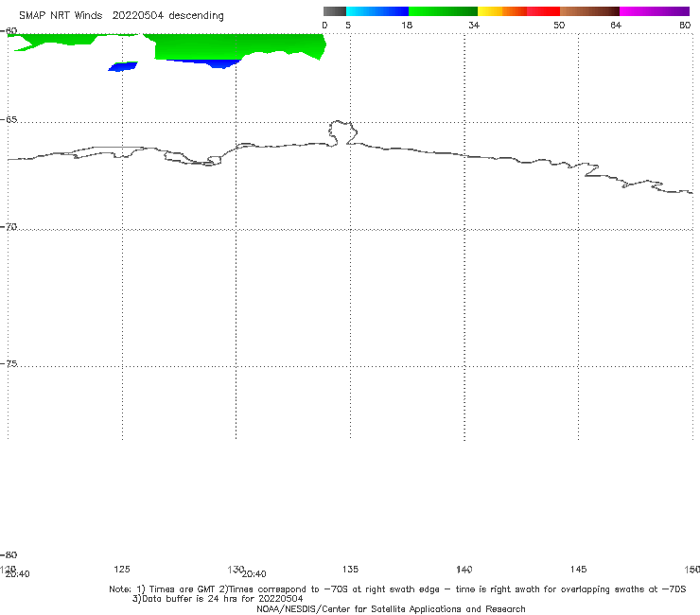Click the word "descending" in the title

tap(196, 16)
